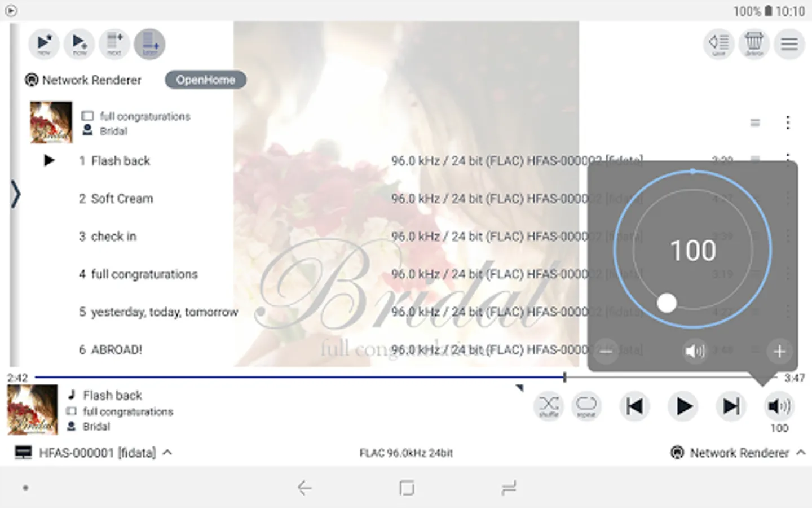The height and width of the screenshot is (508, 812).
Task: Select track 5 yesterday, today, tomorrow
Action: point(158,312)
